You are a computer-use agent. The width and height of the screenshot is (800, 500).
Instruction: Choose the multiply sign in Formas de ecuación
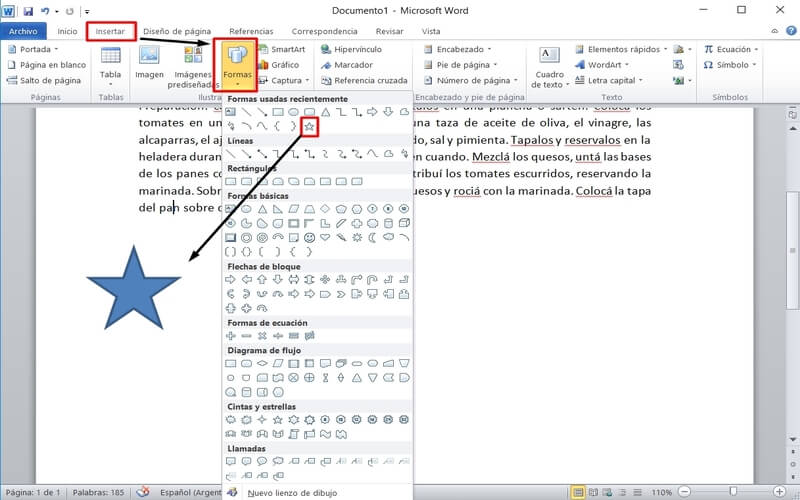point(262,336)
